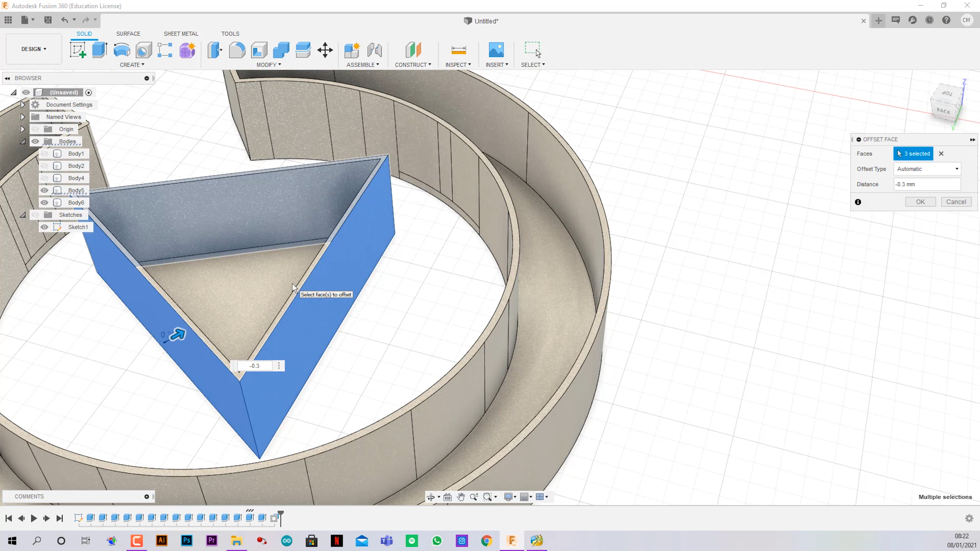The height and width of the screenshot is (551, 980).
Task: Open the CONSTRUCT dropdown menu
Action: tap(413, 65)
